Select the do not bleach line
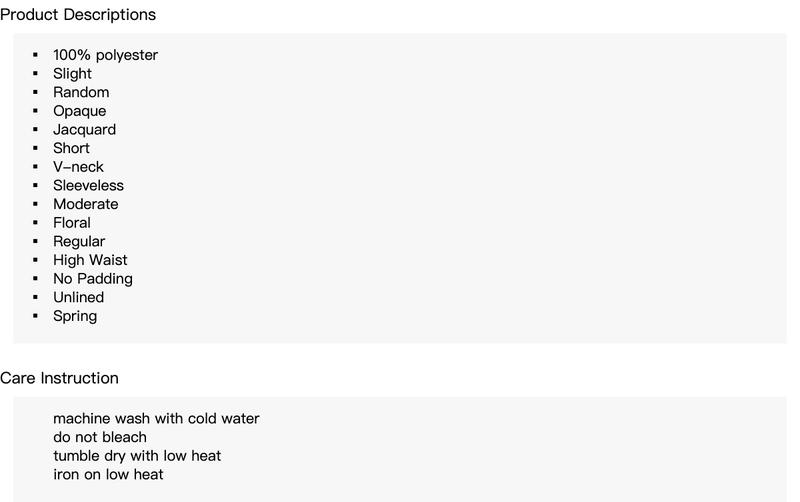Image resolution: width=800 pixels, height=502 pixels. (x=100, y=437)
